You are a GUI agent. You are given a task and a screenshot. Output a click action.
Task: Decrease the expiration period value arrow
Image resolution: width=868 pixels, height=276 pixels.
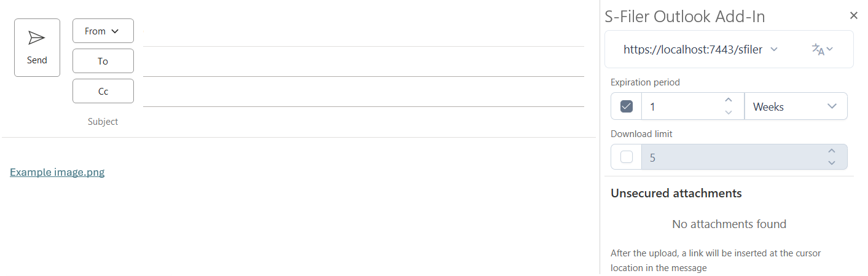(729, 112)
